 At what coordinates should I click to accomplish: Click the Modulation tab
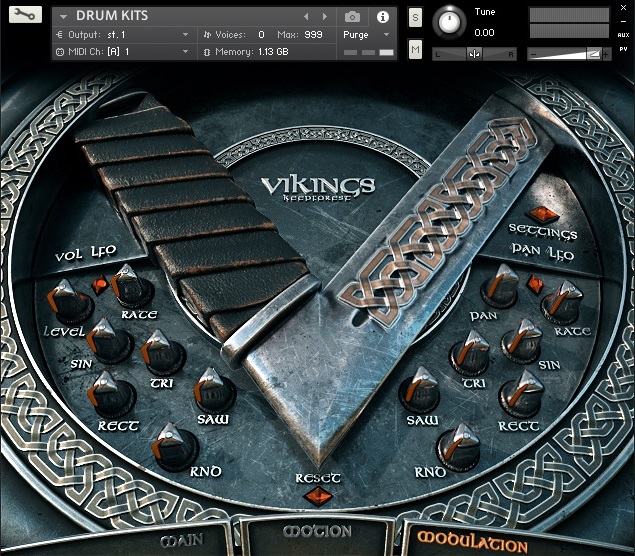(x=472, y=544)
